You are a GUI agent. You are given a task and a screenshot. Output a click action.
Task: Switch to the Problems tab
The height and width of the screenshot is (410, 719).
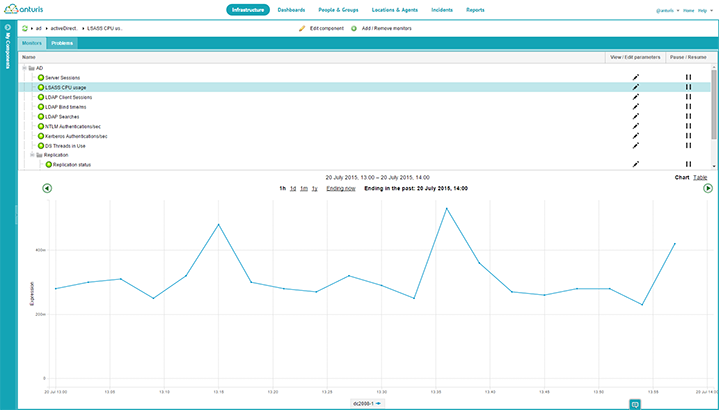(61, 44)
